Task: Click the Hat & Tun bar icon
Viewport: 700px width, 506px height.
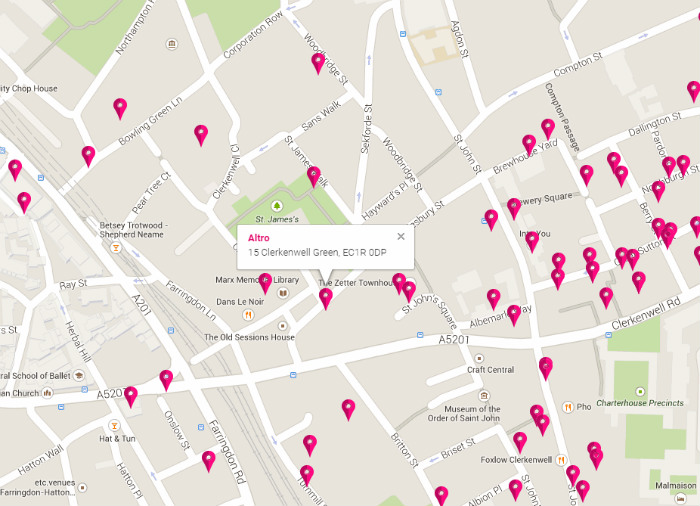Action: pyautogui.click(x=115, y=425)
